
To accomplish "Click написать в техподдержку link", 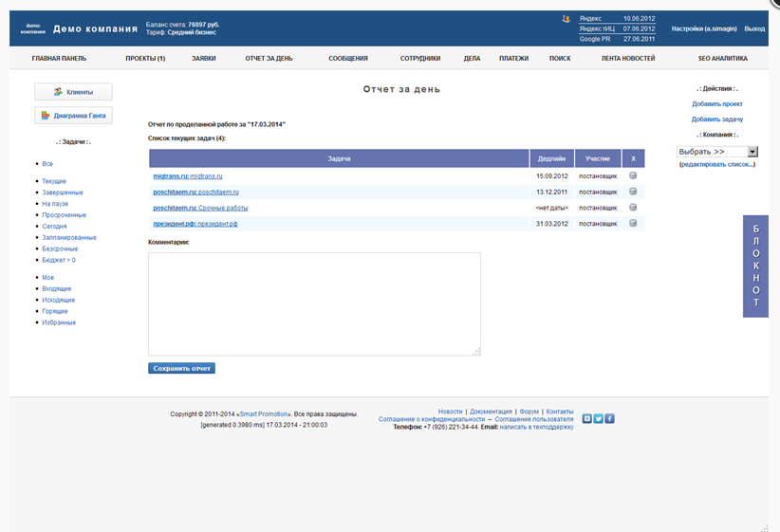I will [x=536, y=427].
